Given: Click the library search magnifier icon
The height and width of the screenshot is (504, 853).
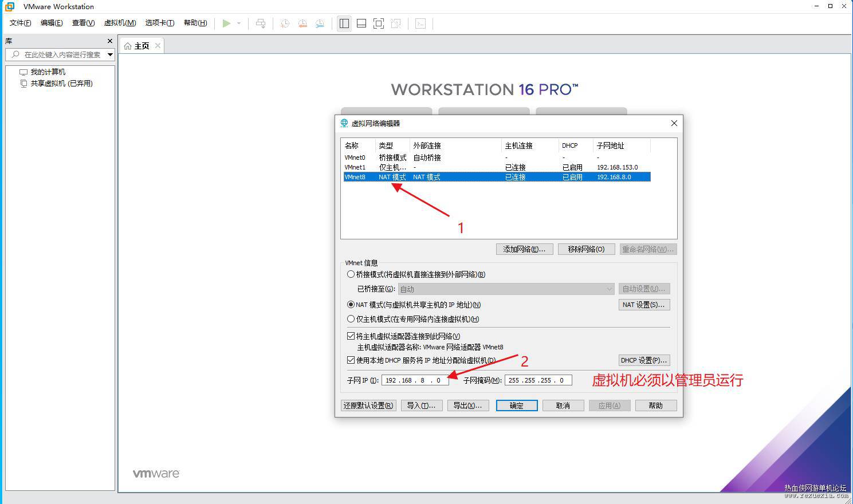Looking at the screenshot, I should click(15, 54).
